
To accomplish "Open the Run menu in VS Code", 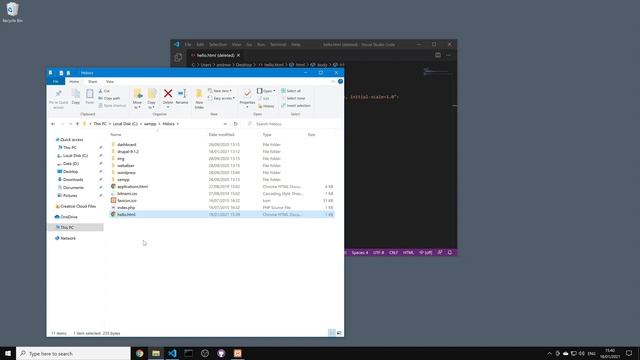I will pyautogui.click(x=261, y=44).
